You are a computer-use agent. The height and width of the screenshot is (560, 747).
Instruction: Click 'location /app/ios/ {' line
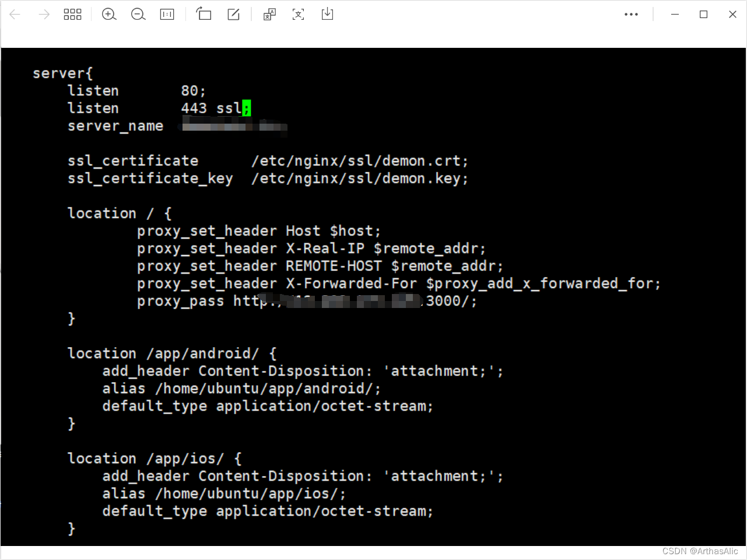tap(155, 459)
